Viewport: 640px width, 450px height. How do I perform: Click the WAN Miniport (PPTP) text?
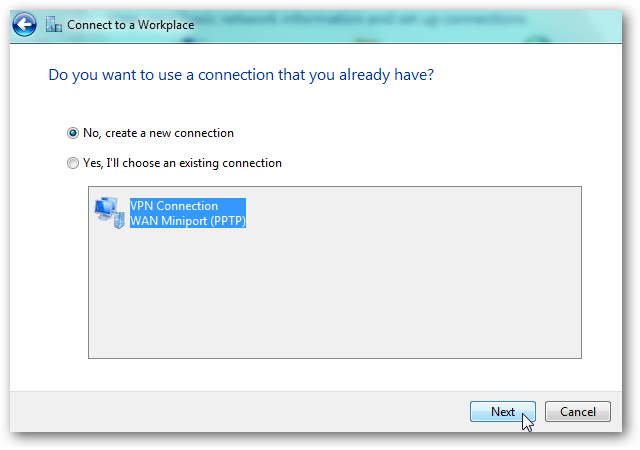pos(188,220)
